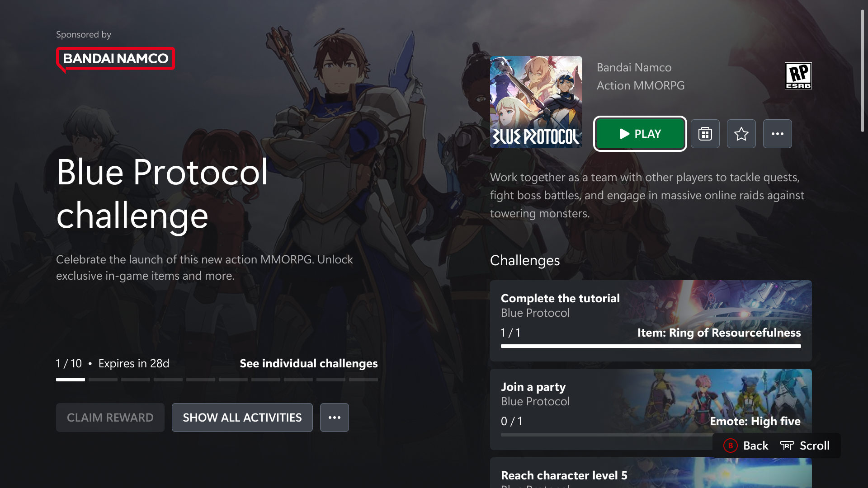This screenshot has width=868, height=488.
Task: Open more options beside the star icon
Action: click(777, 134)
